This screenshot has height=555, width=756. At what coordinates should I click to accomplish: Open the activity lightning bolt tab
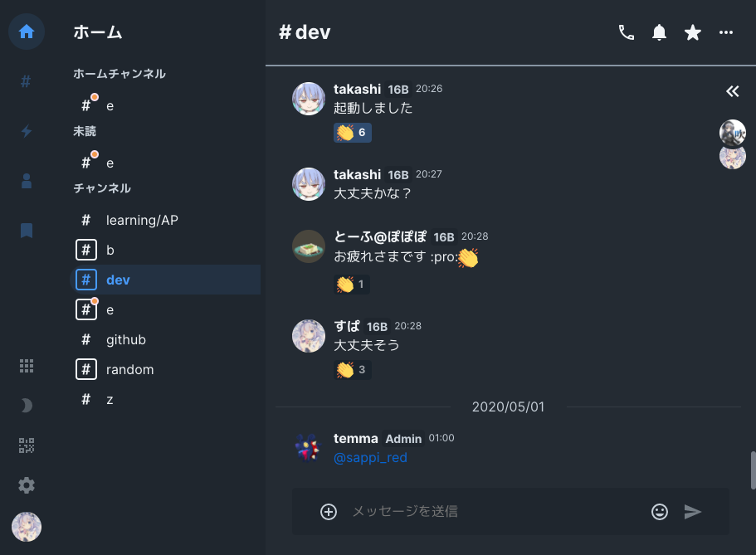pos(26,131)
